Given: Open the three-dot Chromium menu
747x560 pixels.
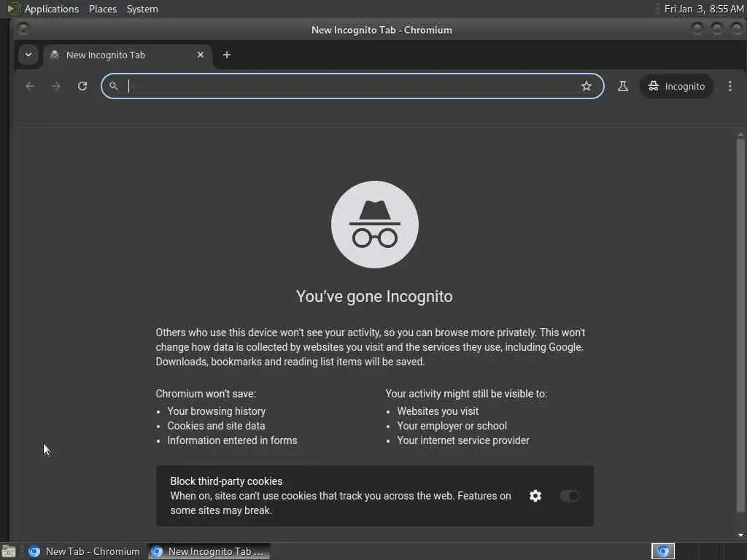Looking at the screenshot, I should (729, 86).
